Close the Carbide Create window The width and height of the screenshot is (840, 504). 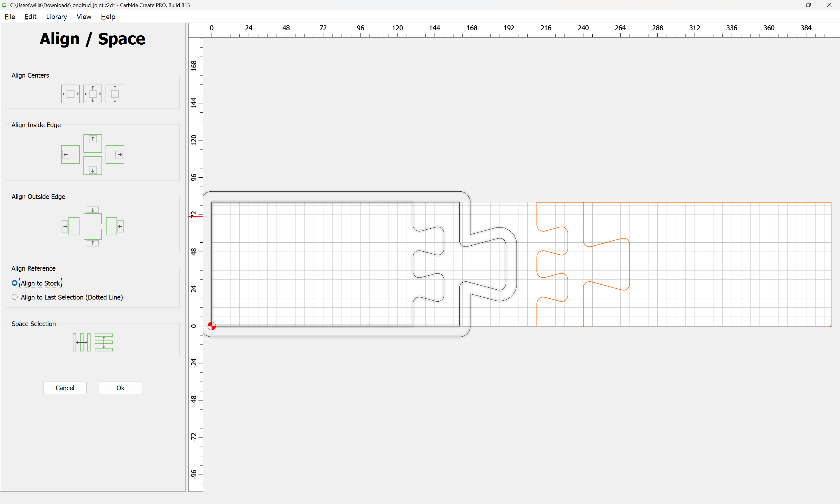829,5
